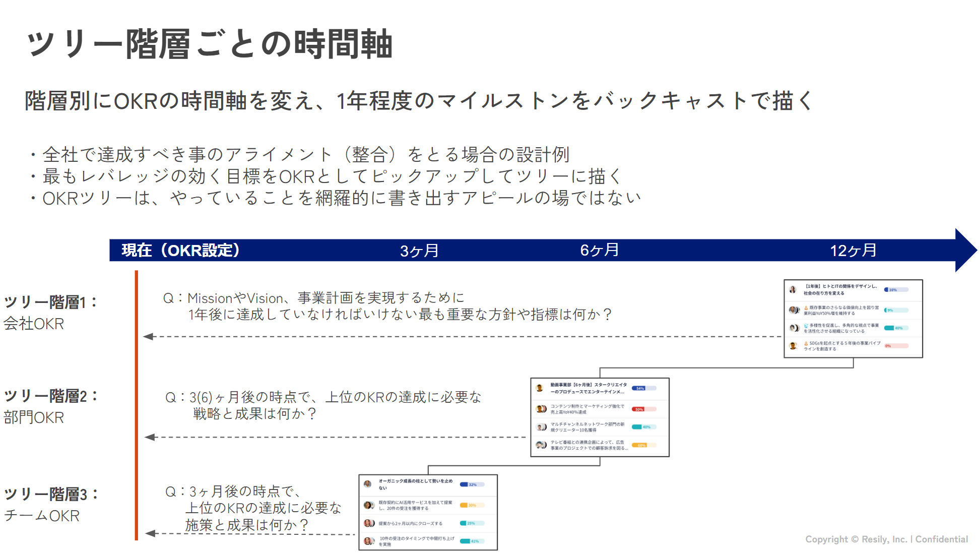Click bullet 全社で達成すべき事のアライメント
980x555 pixels.
tap(299, 155)
